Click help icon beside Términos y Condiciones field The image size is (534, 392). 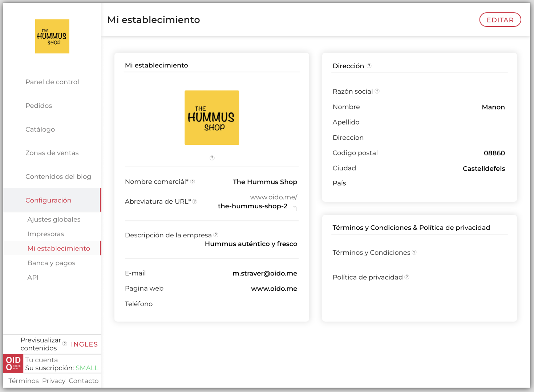(414, 252)
